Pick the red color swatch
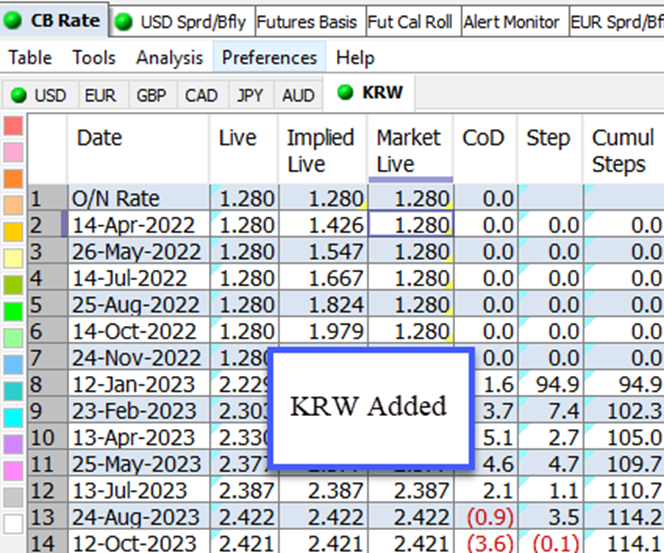This screenshot has width=664, height=553. click(13, 126)
